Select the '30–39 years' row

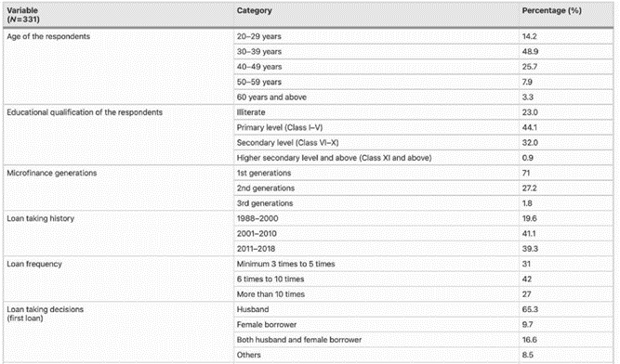424,52
